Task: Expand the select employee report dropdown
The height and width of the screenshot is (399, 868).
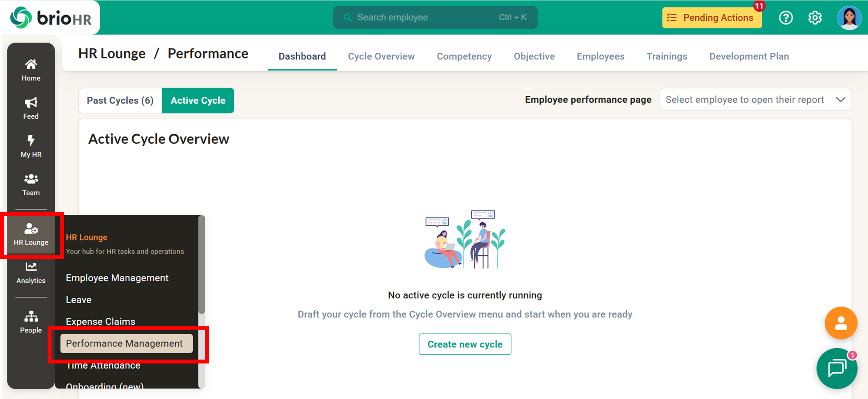Action: coord(755,100)
